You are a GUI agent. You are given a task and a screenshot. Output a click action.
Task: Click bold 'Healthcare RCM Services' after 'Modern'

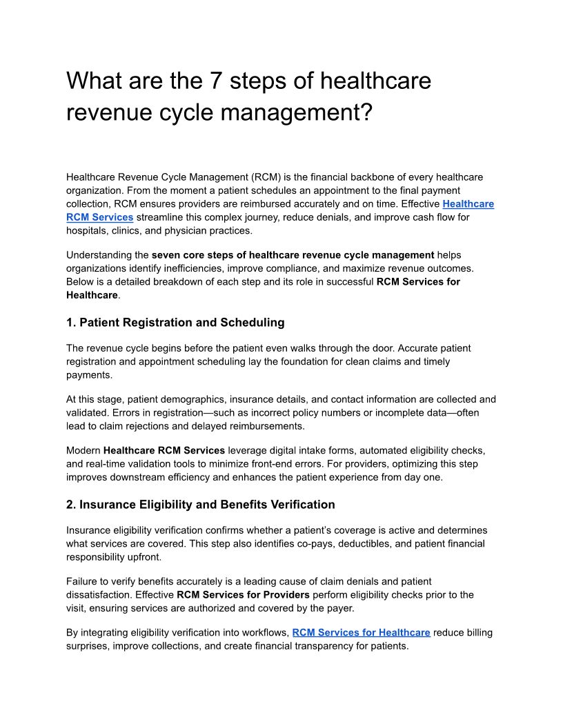click(164, 451)
